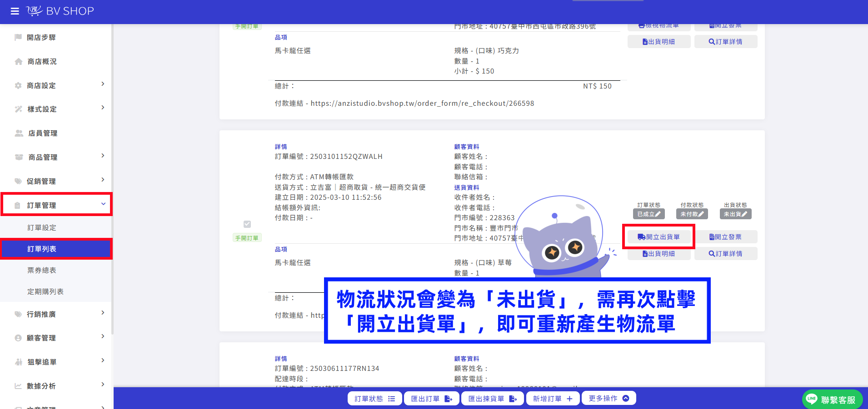Viewport: 868px width, 409px height.
Task: Select 訂單列表 submenu item
Action: [55, 249]
